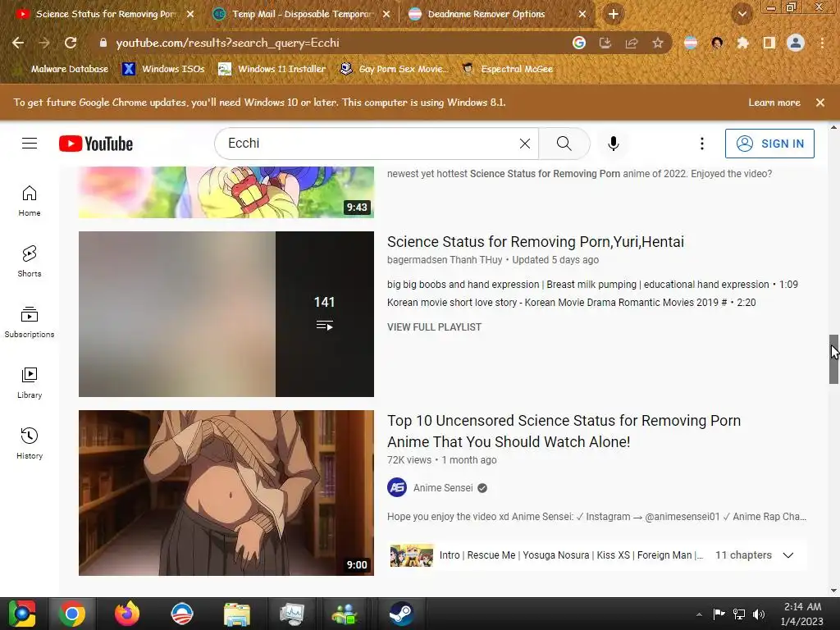Bookmark this page with star

click(658, 43)
